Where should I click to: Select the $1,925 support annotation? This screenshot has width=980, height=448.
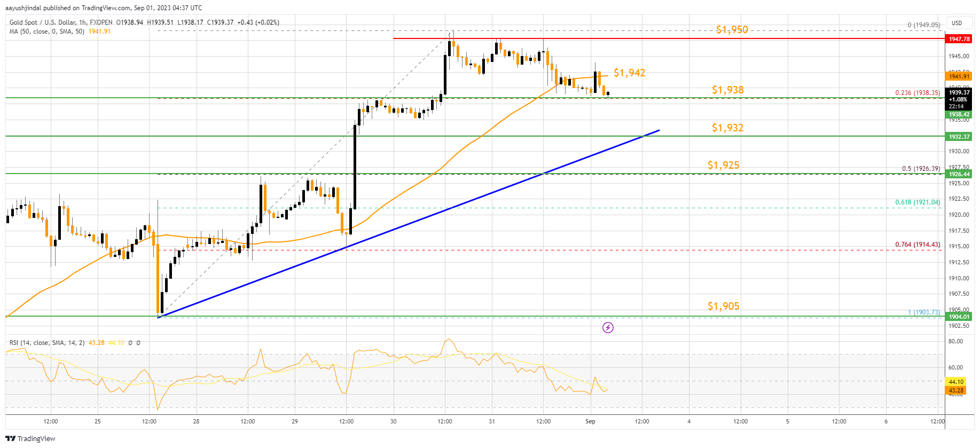tap(723, 165)
